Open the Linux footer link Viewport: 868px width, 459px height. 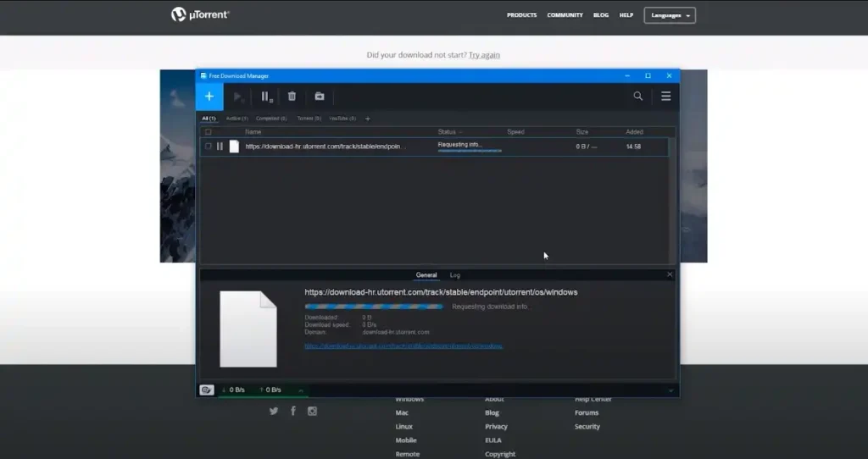404,426
